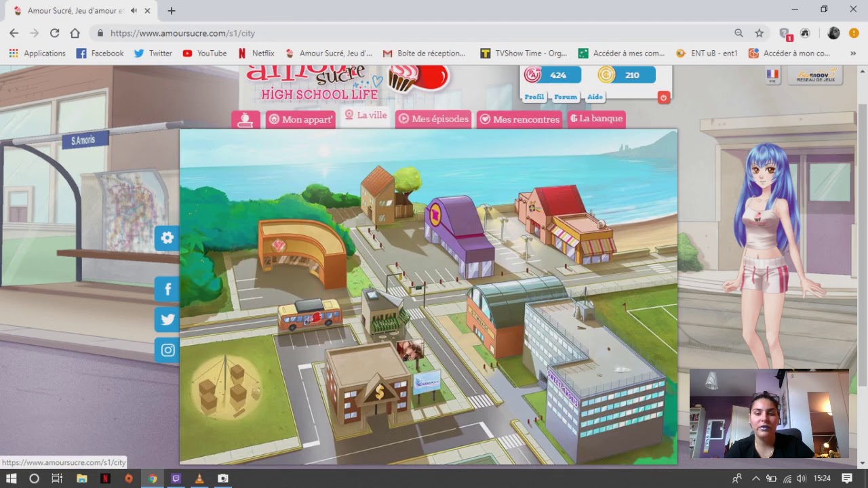Open Netflix from the taskbar
This screenshot has width=868, height=488.
click(x=105, y=479)
